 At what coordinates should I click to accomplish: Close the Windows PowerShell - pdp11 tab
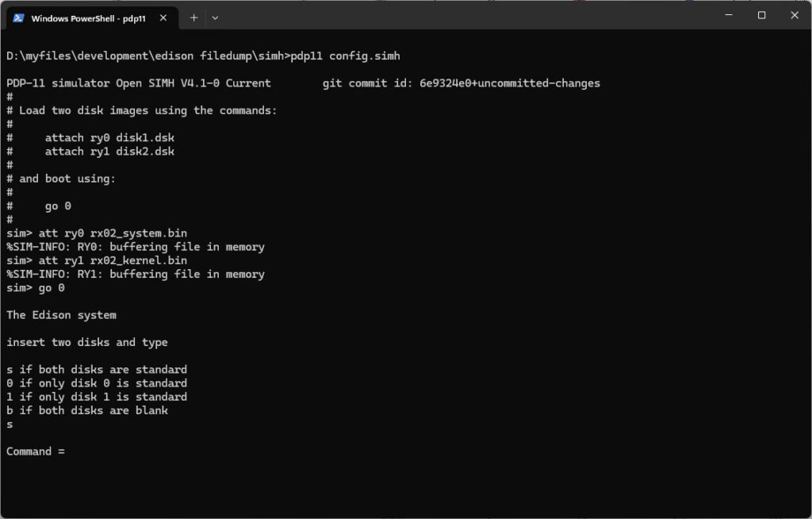click(x=165, y=17)
